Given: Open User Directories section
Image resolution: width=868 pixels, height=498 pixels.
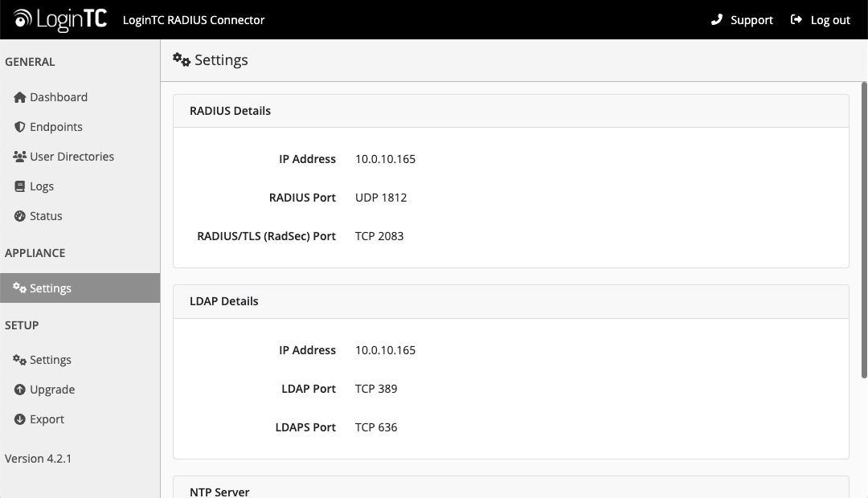Looking at the screenshot, I should coord(72,157).
